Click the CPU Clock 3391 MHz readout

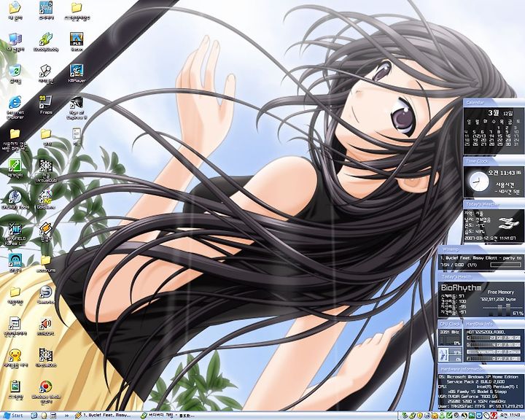pyautogui.click(x=449, y=332)
